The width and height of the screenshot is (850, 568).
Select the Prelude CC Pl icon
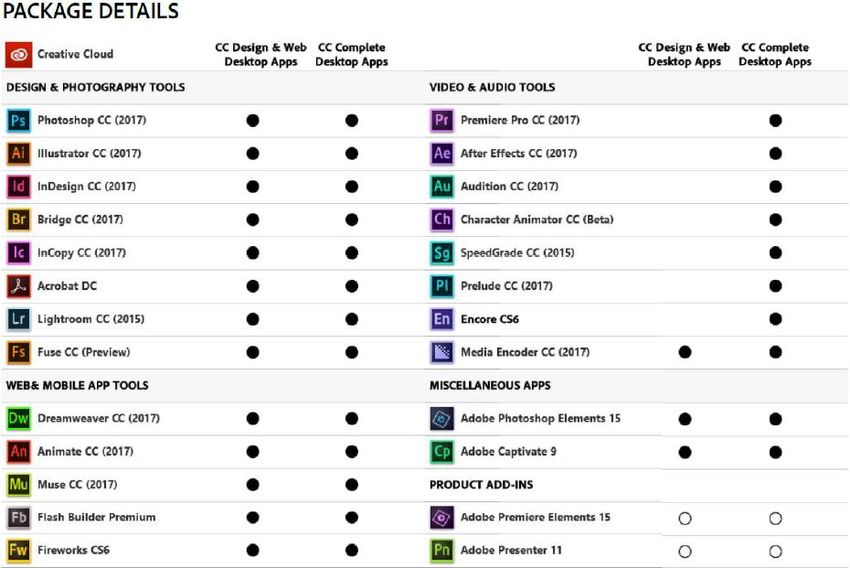pyautogui.click(x=442, y=286)
